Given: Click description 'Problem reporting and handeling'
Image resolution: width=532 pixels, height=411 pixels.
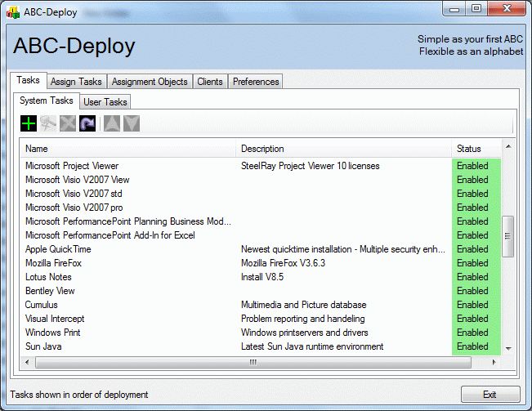Looking at the screenshot, I should [x=302, y=319].
